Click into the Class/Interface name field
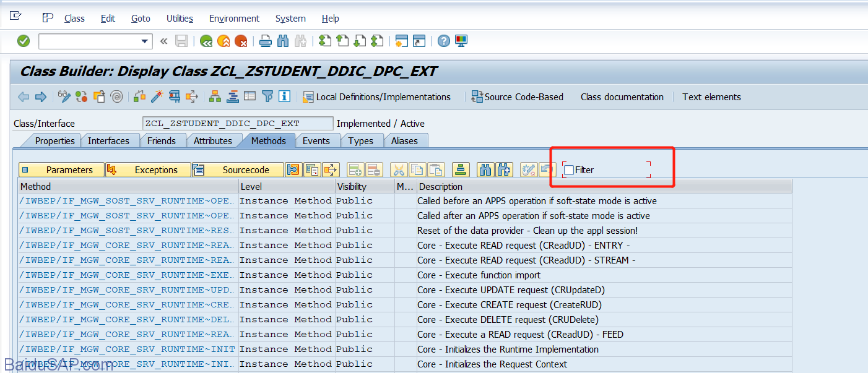The width and height of the screenshot is (868, 373). tap(237, 124)
